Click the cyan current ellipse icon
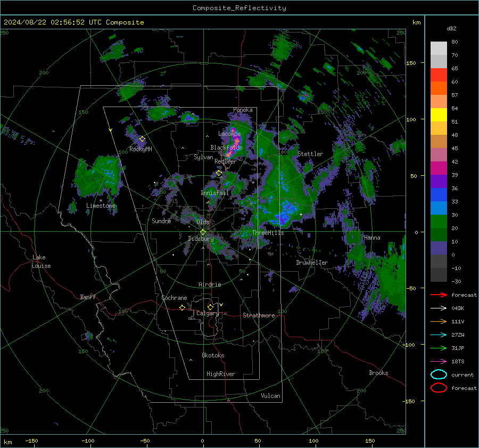This screenshot has width=479, height=448. tap(439, 374)
